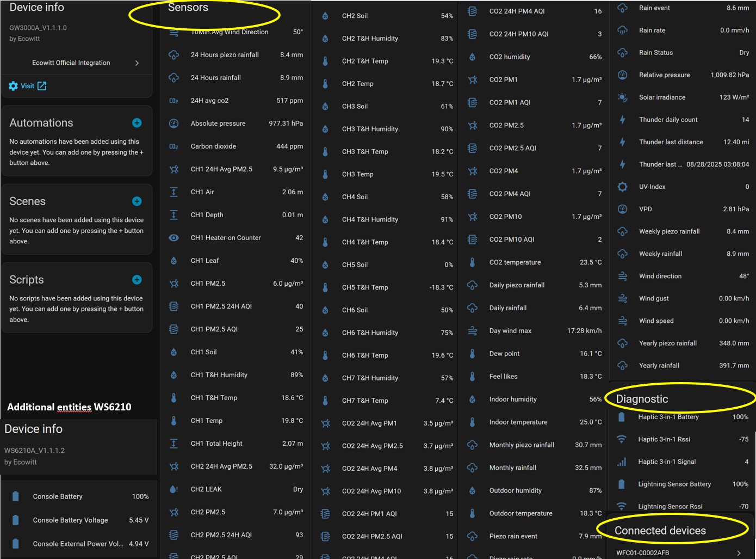Select the CO2 24H Avg PM10 entry

pos(386,491)
